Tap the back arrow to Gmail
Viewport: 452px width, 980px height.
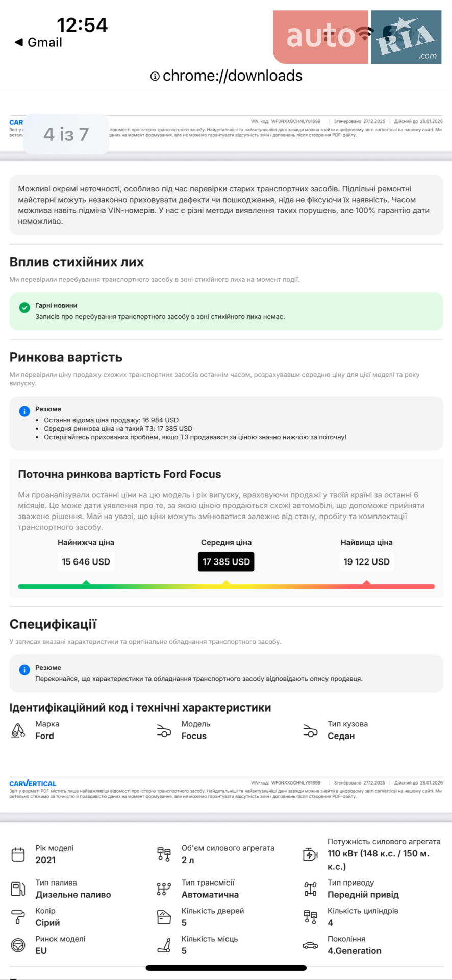[19, 42]
